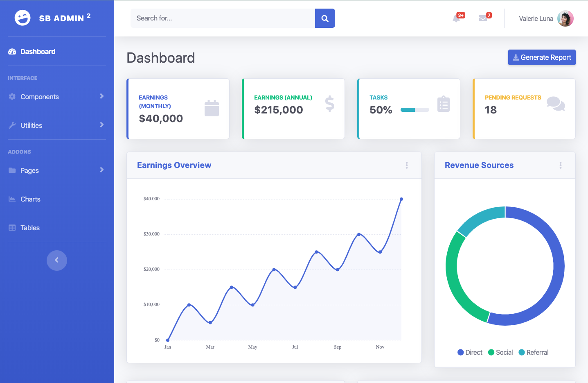Open the Tables sidebar item

point(57,228)
